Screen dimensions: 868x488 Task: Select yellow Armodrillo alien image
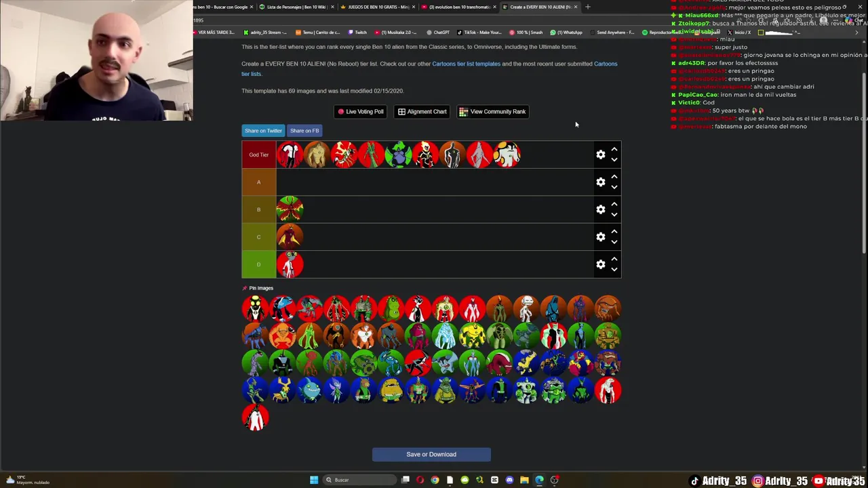coord(472,335)
